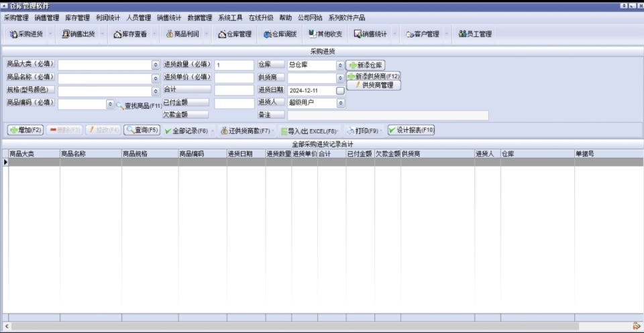Screen dimensions: 644x333
Task: Open the 销售出货 sales toolbar module
Action: tap(78, 34)
